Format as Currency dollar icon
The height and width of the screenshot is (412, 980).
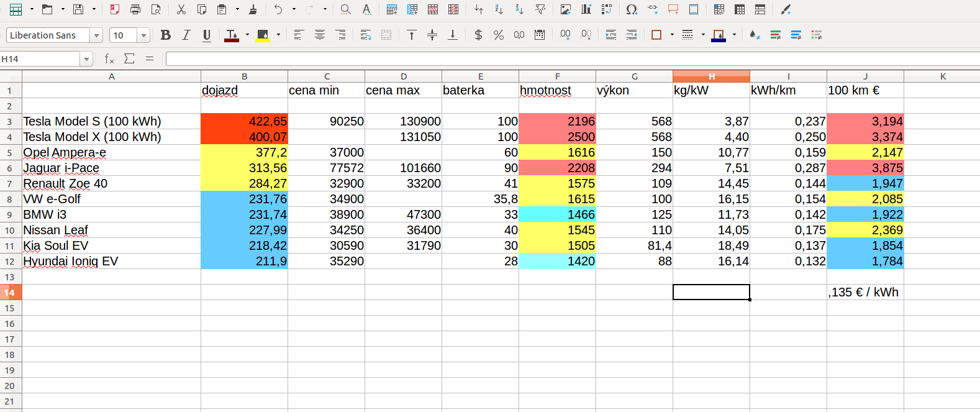(x=478, y=35)
